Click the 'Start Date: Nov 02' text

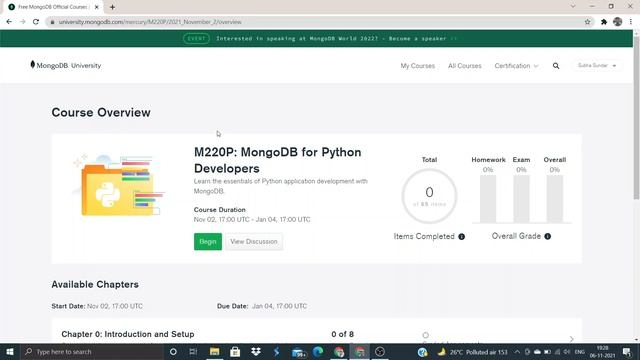pyautogui.click(x=97, y=306)
